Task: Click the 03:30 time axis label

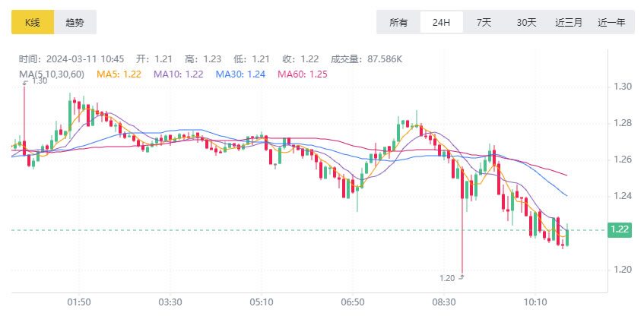Action: (170, 302)
